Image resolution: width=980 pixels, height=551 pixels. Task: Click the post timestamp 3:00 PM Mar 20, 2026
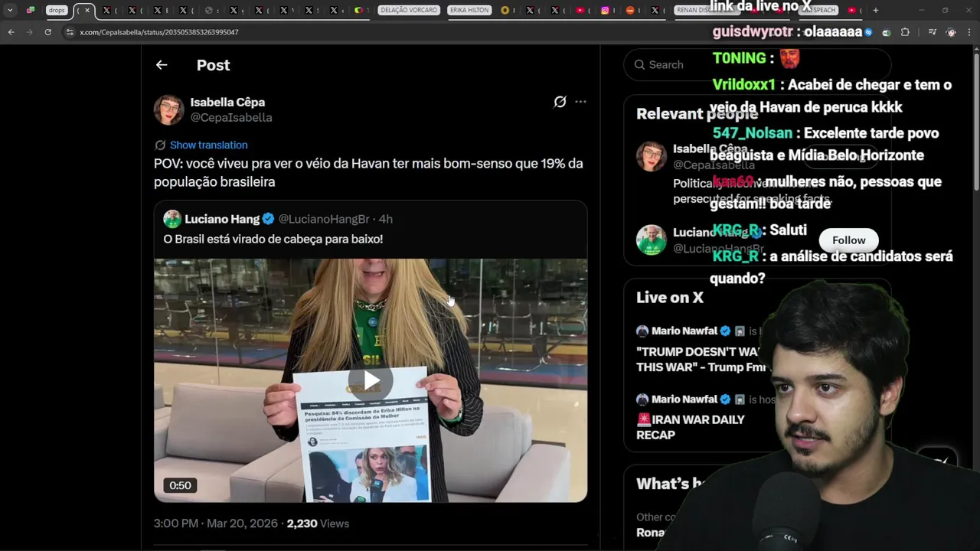215,523
